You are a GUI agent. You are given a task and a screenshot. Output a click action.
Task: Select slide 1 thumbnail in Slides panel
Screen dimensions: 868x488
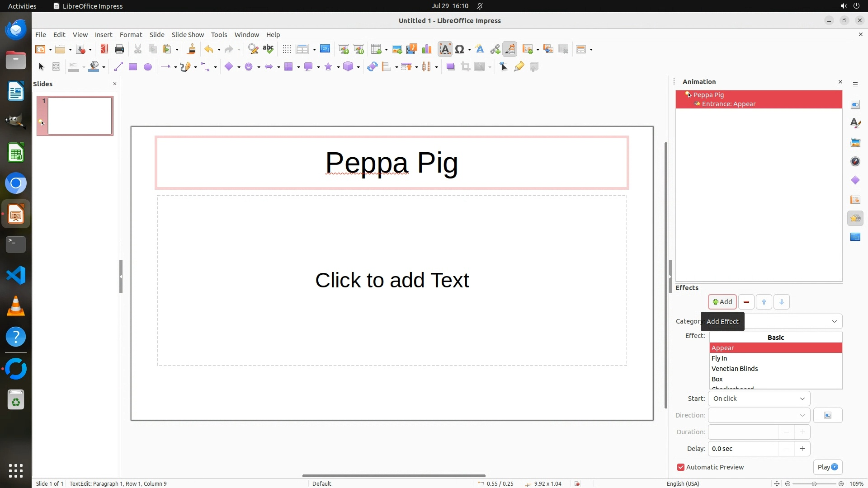(80, 116)
